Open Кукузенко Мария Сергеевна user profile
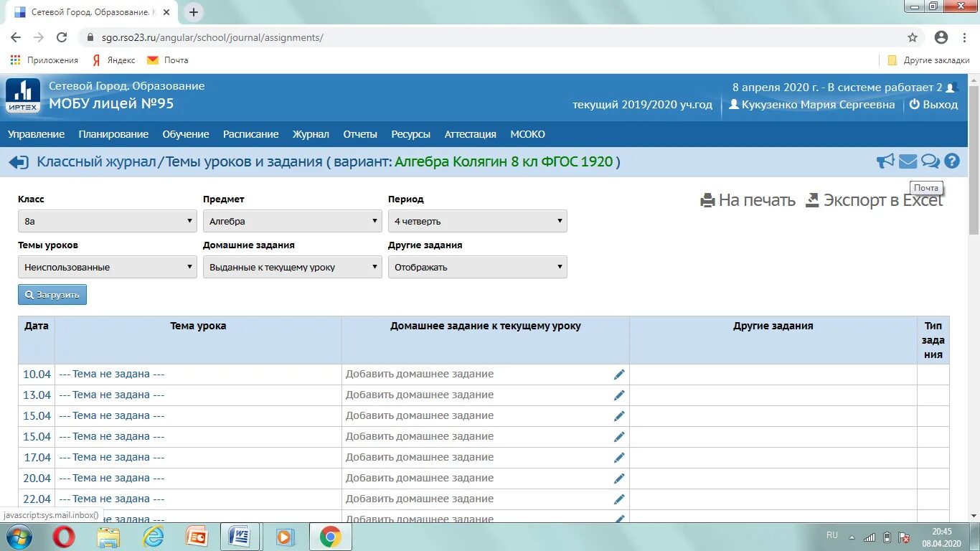Image resolution: width=980 pixels, height=551 pixels. (x=811, y=105)
